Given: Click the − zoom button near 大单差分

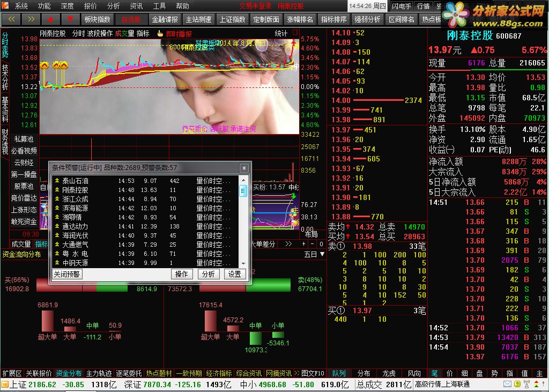Looking at the screenshot, I should 313,244.
